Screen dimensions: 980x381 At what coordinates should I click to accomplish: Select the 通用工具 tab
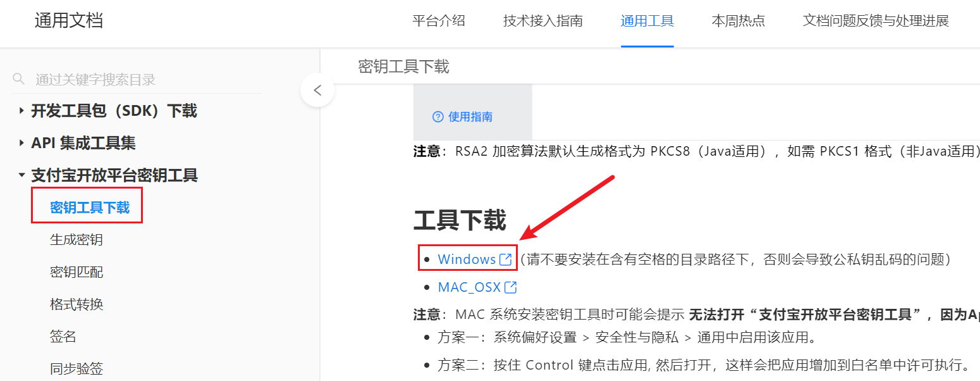pyautogui.click(x=647, y=21)
